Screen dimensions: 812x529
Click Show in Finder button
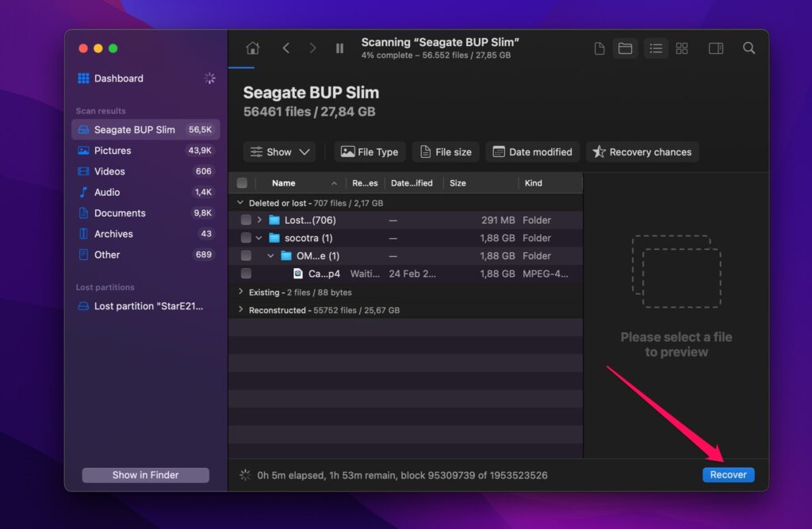coord(146,475)
